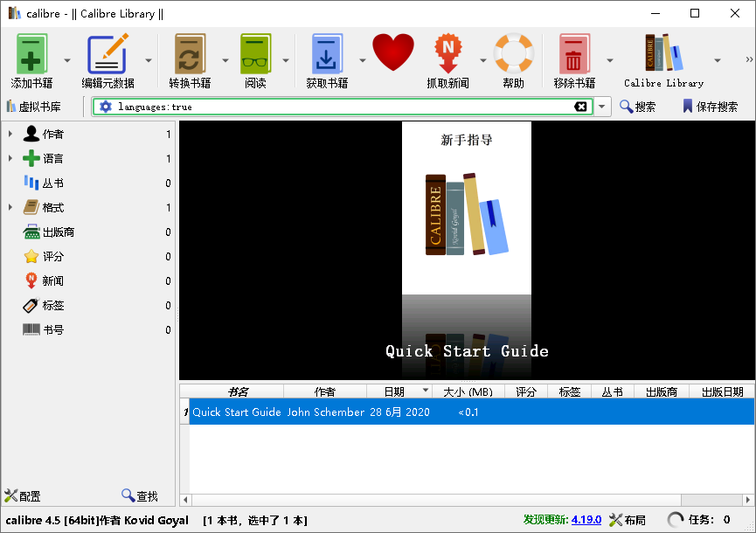The width and height of the screenshot is (756, 533).
Task: Click the 帮助 (Help) lifebuoy icon
Action: (x=513, y=54)
